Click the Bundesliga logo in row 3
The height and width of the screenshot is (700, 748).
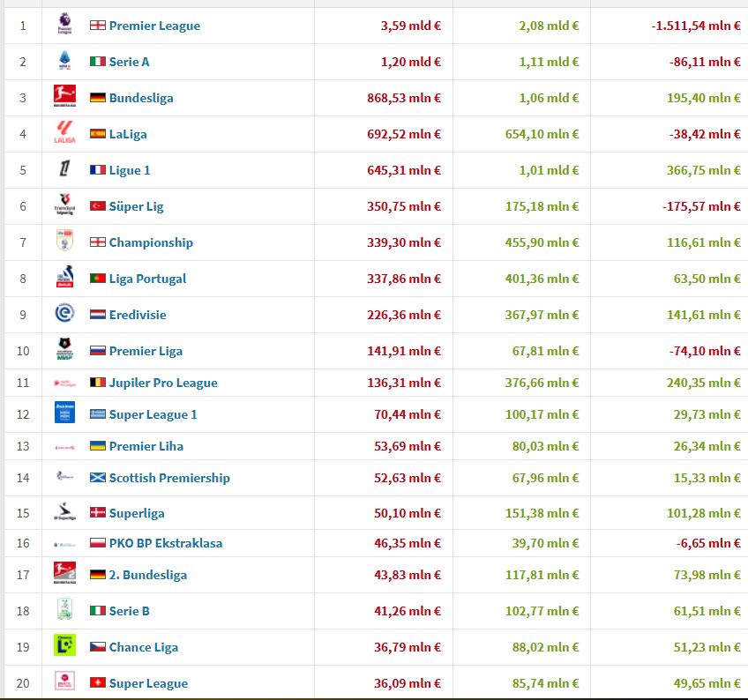[x=64, y=97]
